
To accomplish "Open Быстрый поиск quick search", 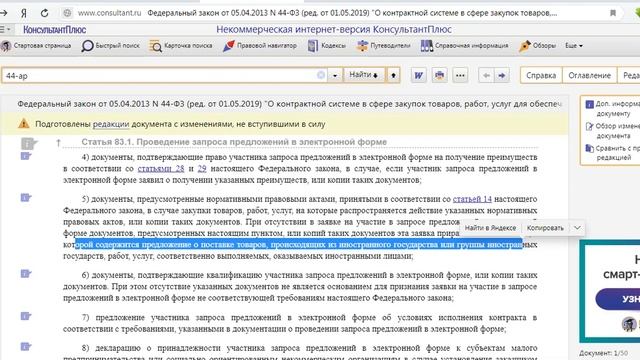I will click(x=110, y=46).
